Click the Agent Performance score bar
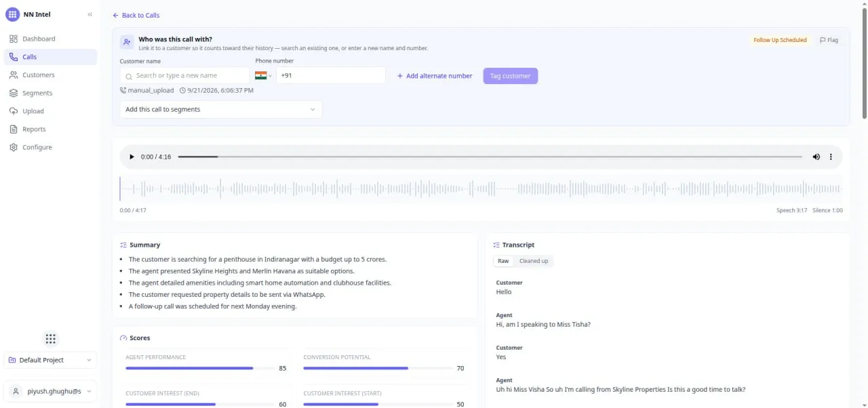 pos(200,368)
